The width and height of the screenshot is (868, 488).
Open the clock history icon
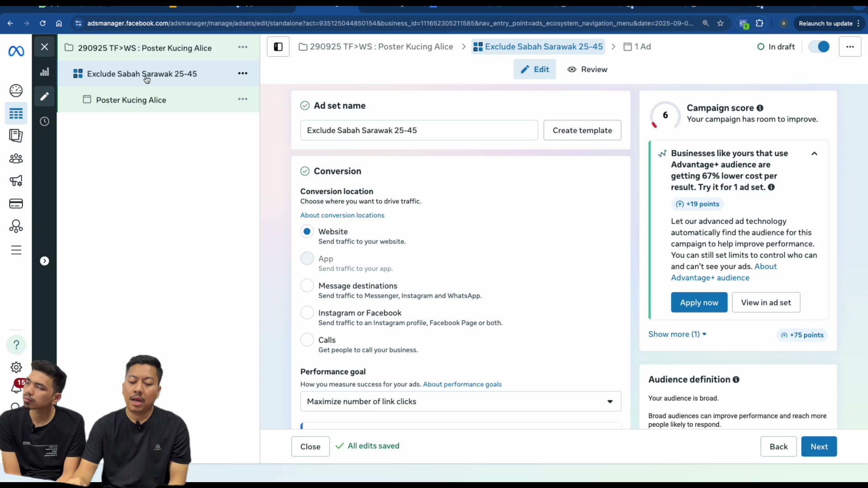click(44, 121)
